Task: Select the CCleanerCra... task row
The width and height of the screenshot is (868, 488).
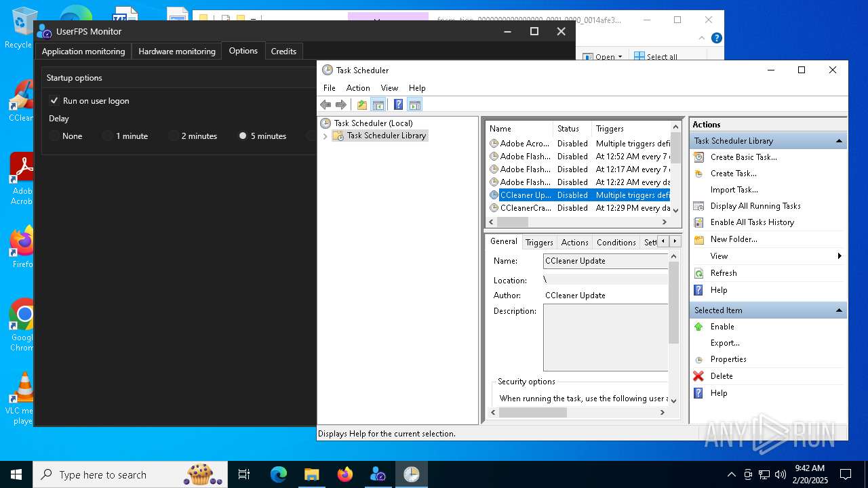Action: 579,208
